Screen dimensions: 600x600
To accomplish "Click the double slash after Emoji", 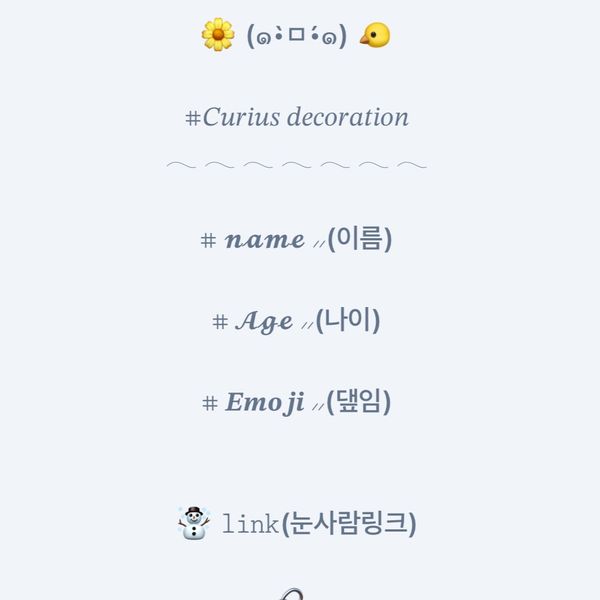I will (318, 406).
